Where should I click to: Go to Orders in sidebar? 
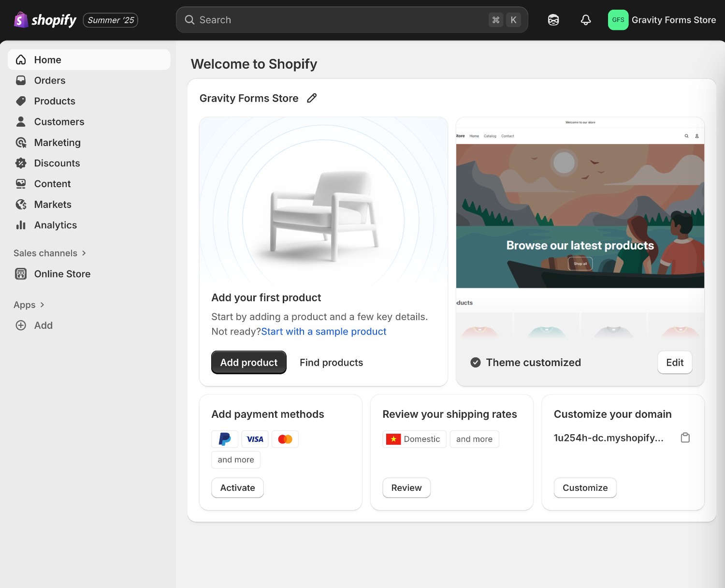[x=89, y=80]
